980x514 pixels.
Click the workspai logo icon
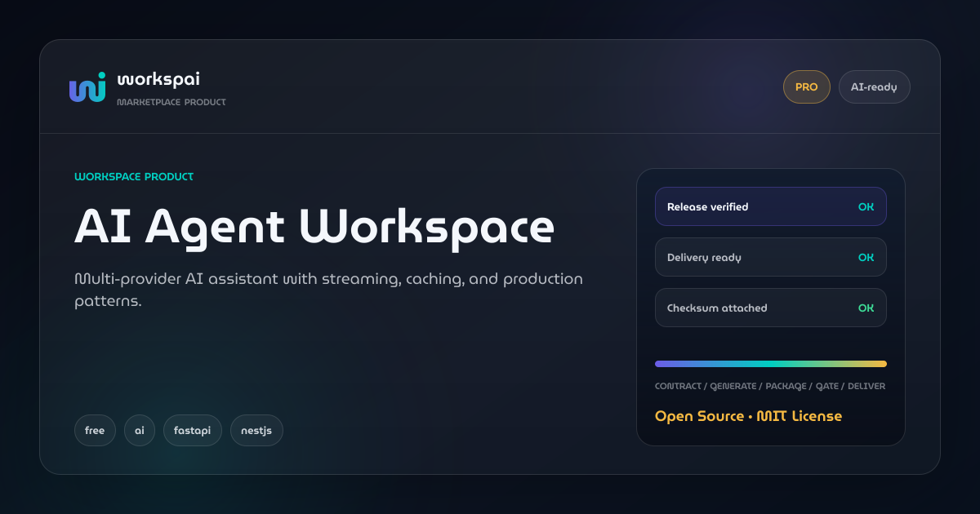[x=87, y=87]
